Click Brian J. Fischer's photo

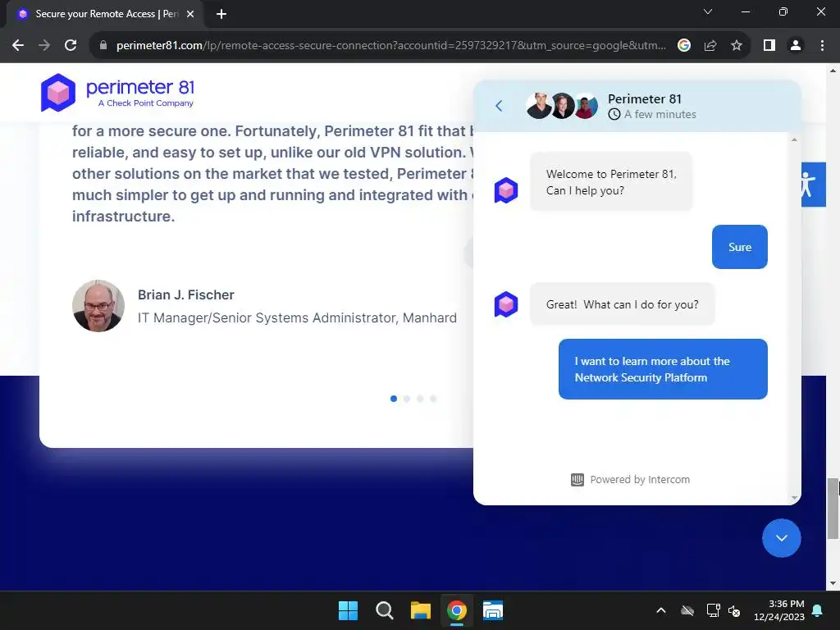tap(98, 306)
